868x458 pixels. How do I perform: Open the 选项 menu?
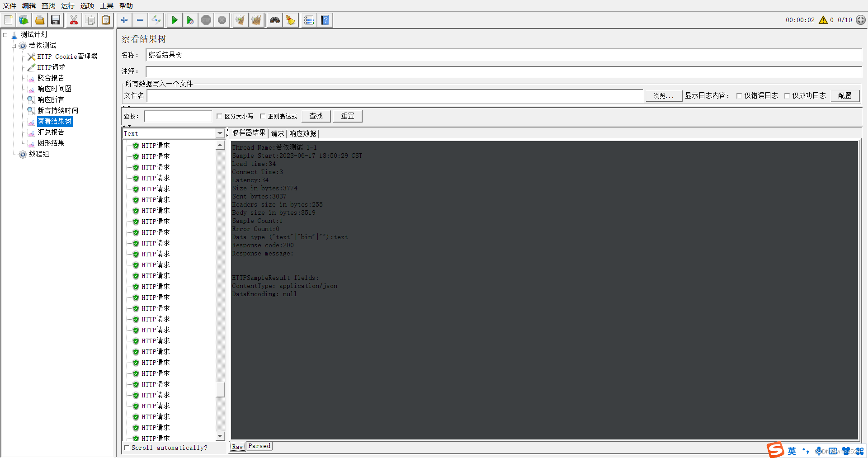click(87, 5)
